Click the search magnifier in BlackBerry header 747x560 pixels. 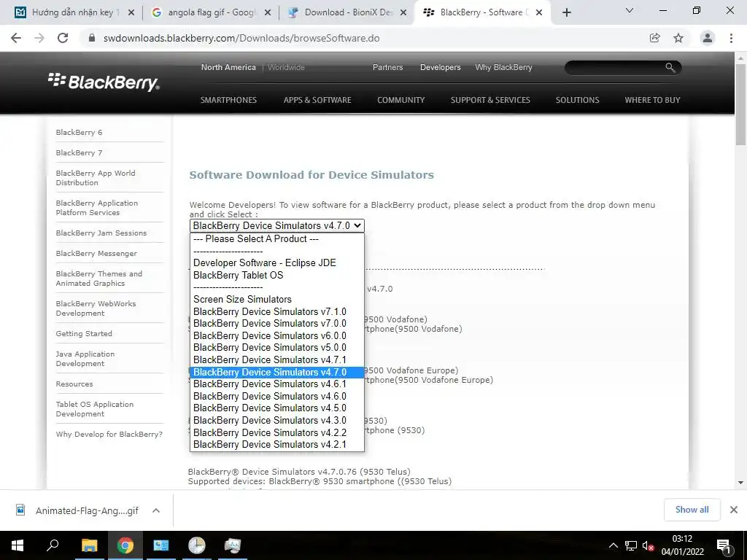pos(670,68)
